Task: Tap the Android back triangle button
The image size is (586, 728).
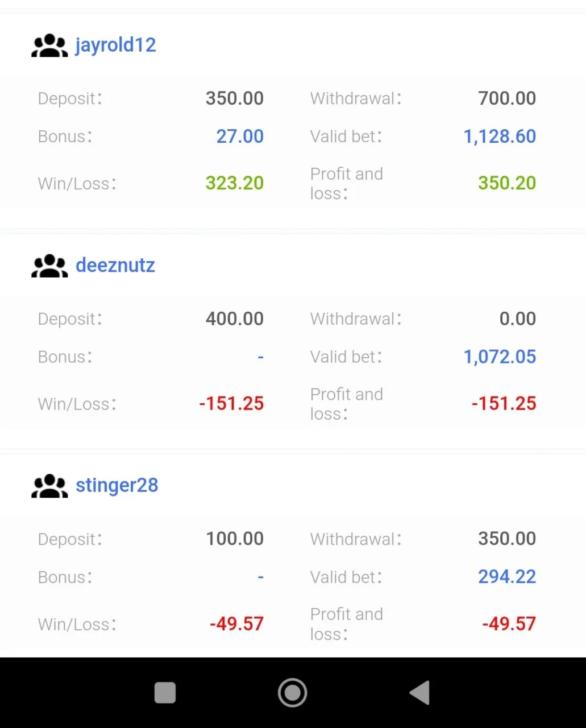Action: pyautogui.click(x=419, y=693)
